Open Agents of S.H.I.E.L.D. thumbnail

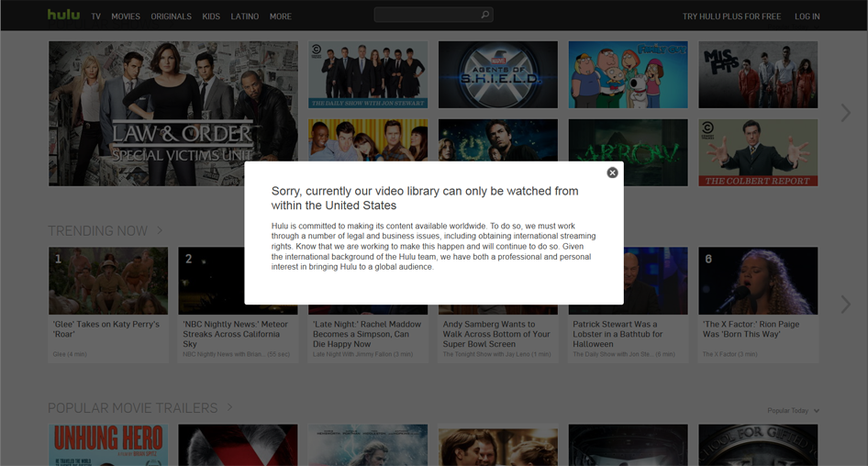498,74
